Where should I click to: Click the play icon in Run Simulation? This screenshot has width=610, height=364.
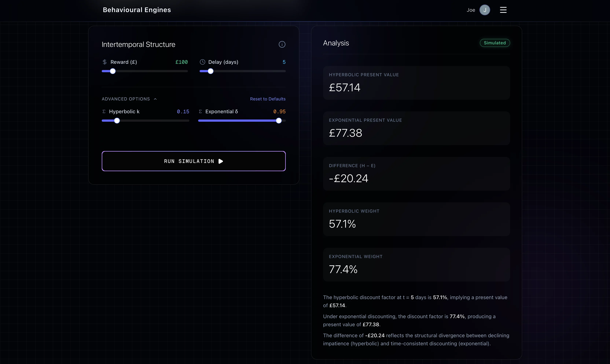click(221, 161)
